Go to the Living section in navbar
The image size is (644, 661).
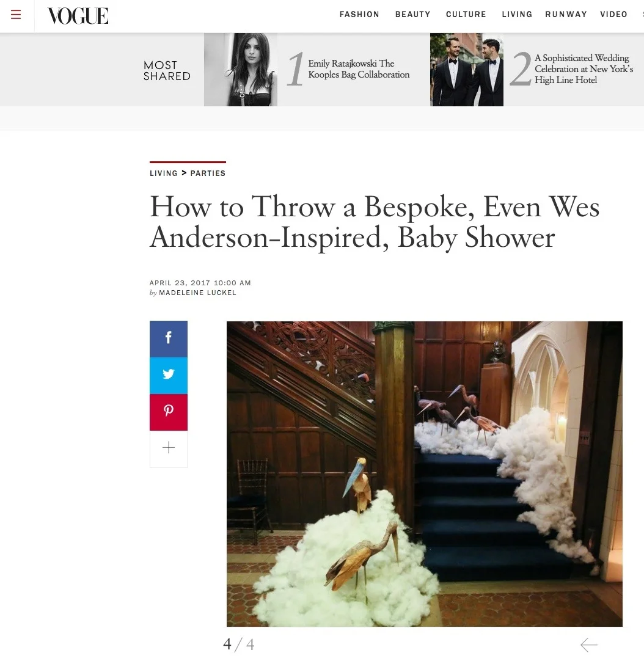pyautogui.click(x=517, y=14)
